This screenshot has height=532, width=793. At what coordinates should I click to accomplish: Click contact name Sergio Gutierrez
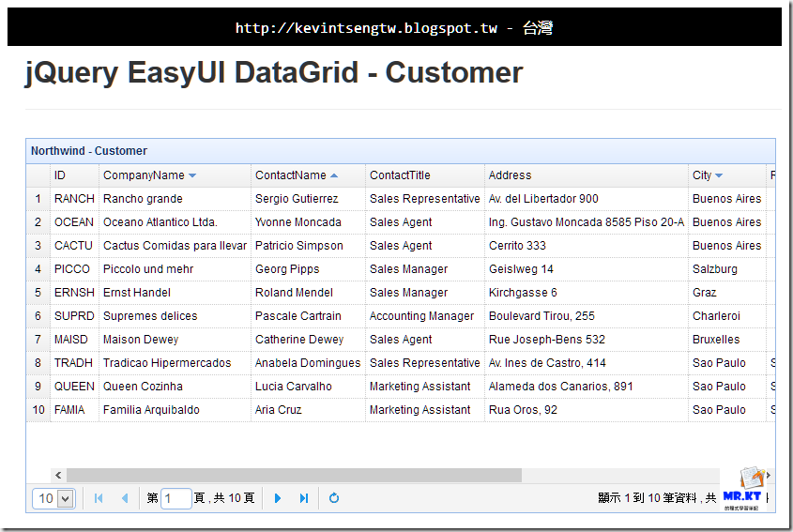pos(308,199)
